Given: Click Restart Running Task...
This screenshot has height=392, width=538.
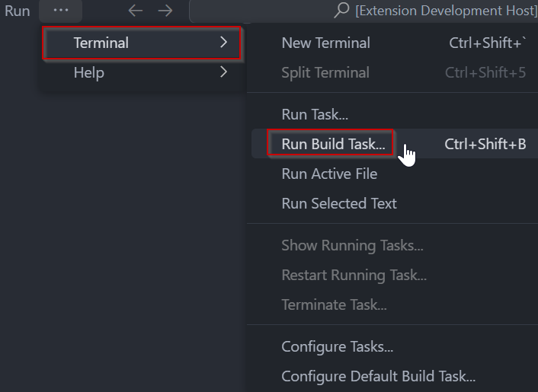Looking at the screenshot, I should (354, 275).
